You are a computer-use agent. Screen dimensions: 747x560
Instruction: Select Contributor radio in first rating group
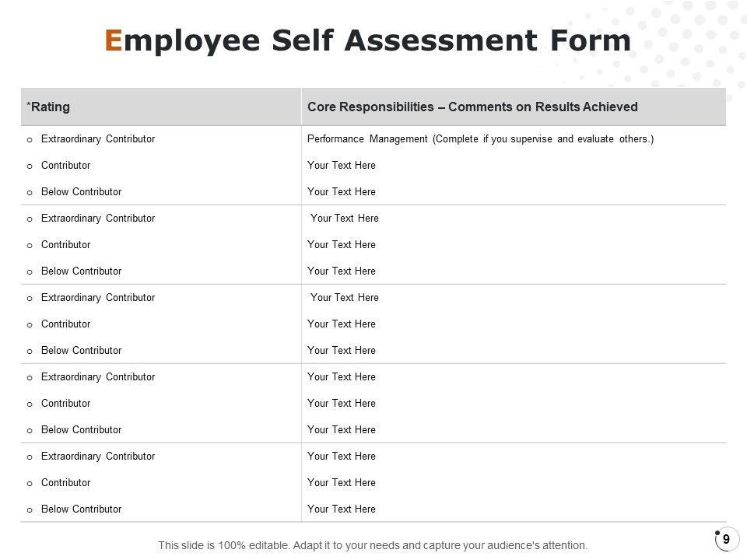30,166
